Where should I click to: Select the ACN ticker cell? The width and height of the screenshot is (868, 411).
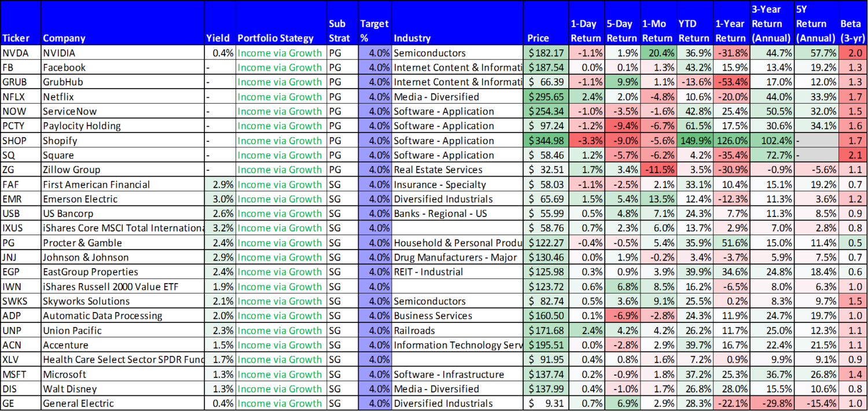click(x=21, y=345)
